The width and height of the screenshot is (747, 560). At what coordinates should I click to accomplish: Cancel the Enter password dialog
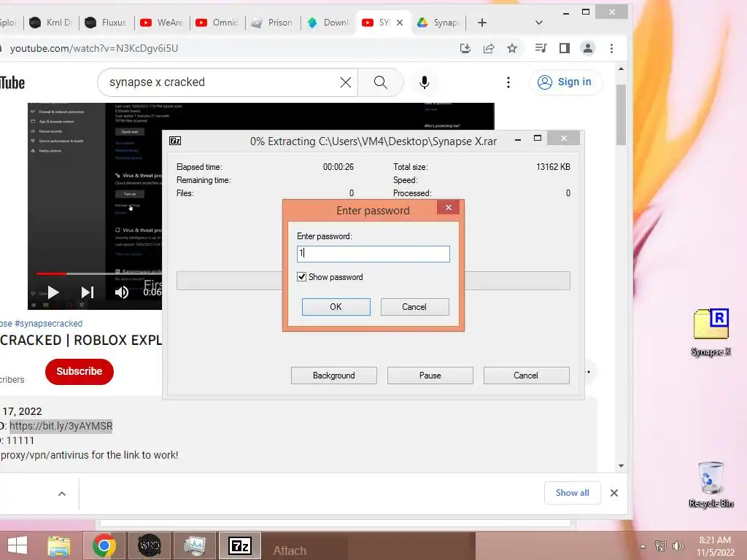coord(414,307)
